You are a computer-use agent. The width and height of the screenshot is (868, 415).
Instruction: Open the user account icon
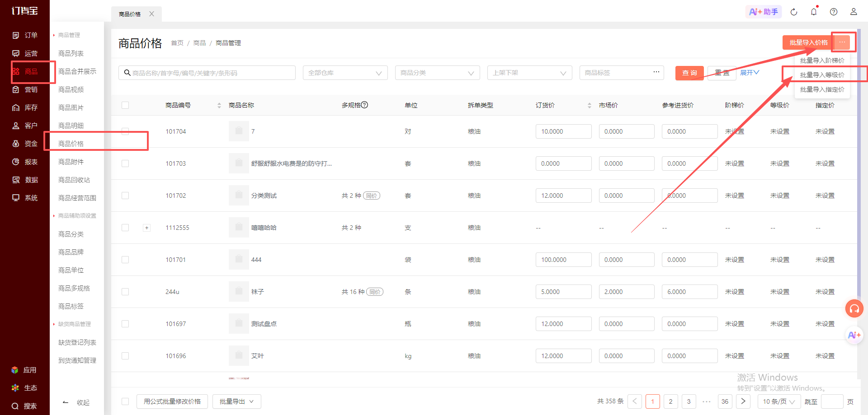(x=854, y=12)
